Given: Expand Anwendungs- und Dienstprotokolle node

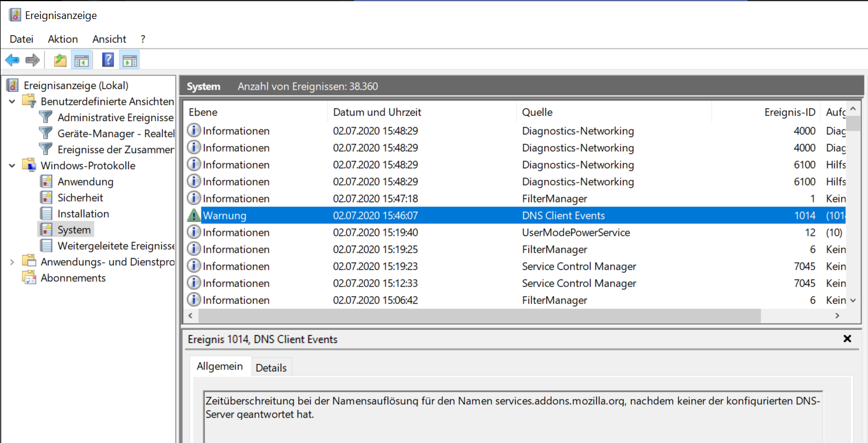Looking at the screenshot, I should click(x=12, y=262).
